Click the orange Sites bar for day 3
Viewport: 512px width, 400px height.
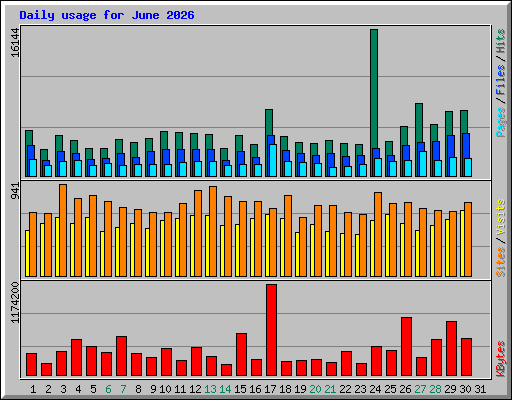(63, 230)
